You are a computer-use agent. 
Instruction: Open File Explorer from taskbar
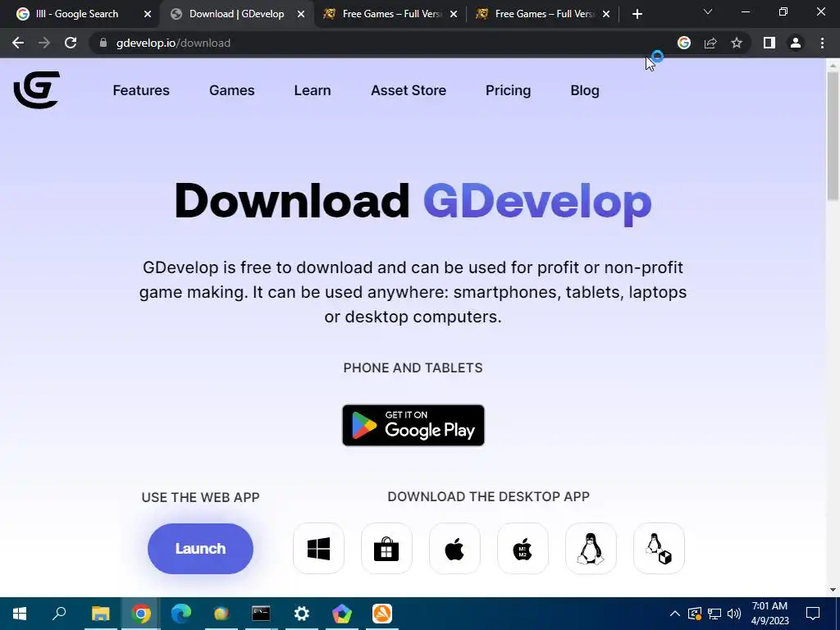(x=100, y=614)
